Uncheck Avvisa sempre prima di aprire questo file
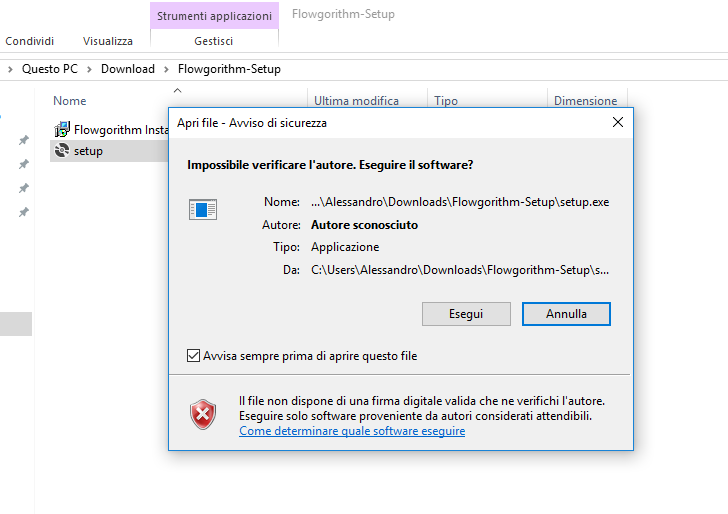The height and width of the screenshot is (514, 728). [x=194, y=356]
